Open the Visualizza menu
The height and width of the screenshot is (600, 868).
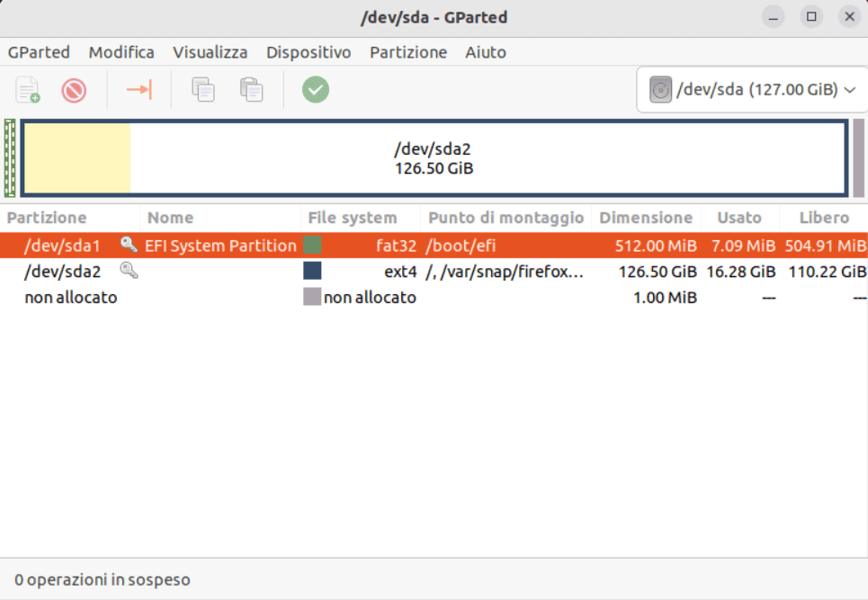(x=210, y=52)
